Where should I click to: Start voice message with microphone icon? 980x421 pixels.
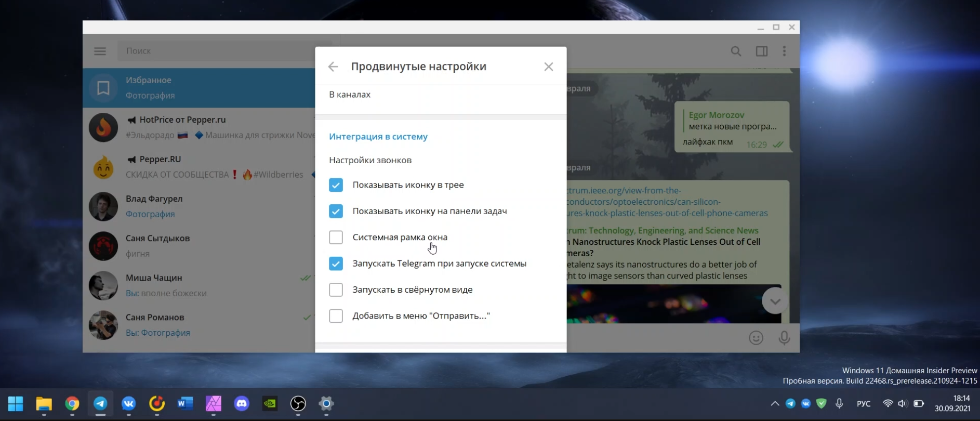tap(784, 338)
